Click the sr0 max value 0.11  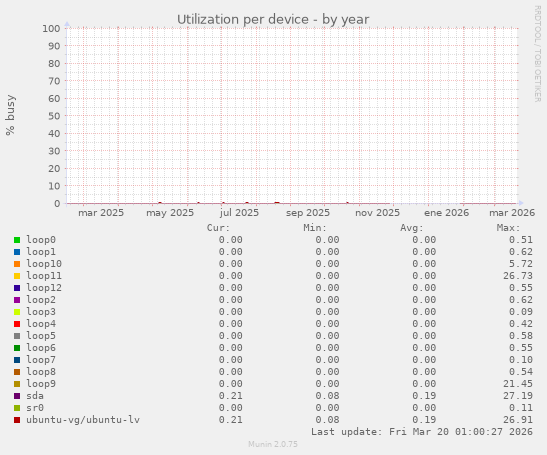pos(520,408)
